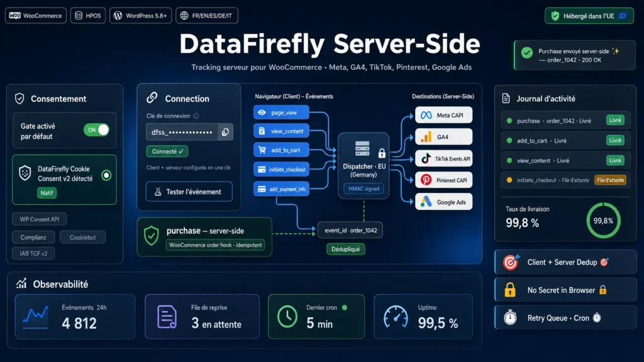Image resolution: width=644 pixels, height=362 pixels.
Task: Click the yellow padlock beside No Secret in Browser
Action: [x=510, y=290]
